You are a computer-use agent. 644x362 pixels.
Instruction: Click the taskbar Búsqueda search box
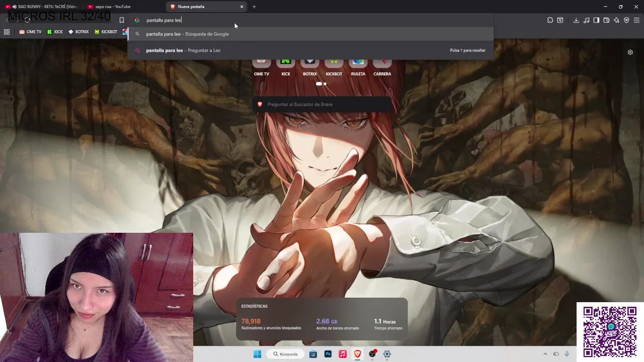[x=286, y=354]
